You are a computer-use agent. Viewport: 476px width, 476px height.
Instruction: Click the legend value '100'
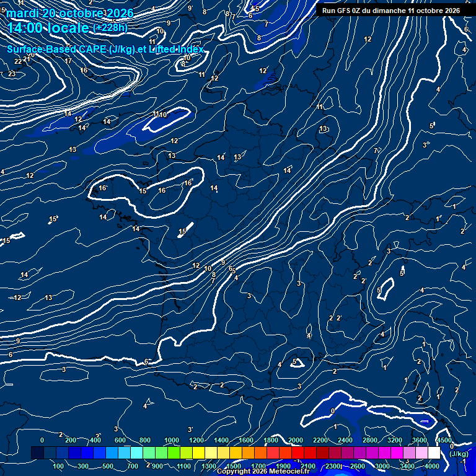pyautogui.click(x=58, y=466)
